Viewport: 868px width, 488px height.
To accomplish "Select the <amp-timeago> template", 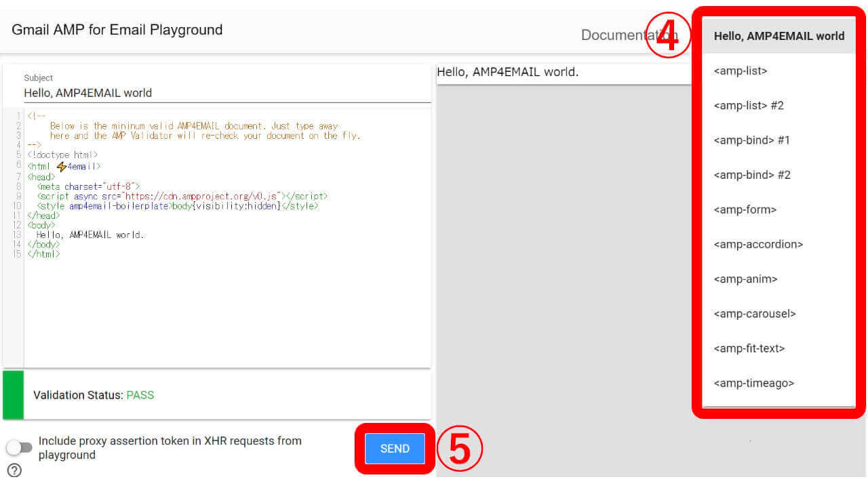I will pos(754,384).
